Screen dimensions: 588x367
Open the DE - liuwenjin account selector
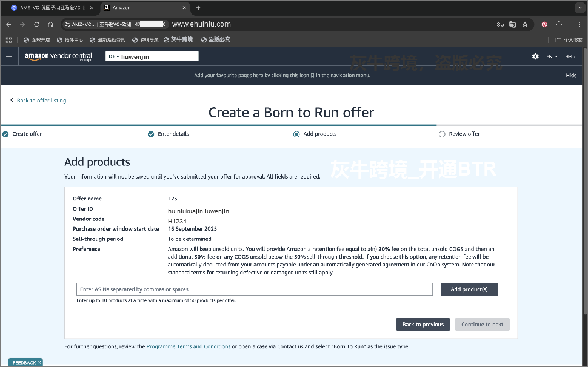[152, 56]
